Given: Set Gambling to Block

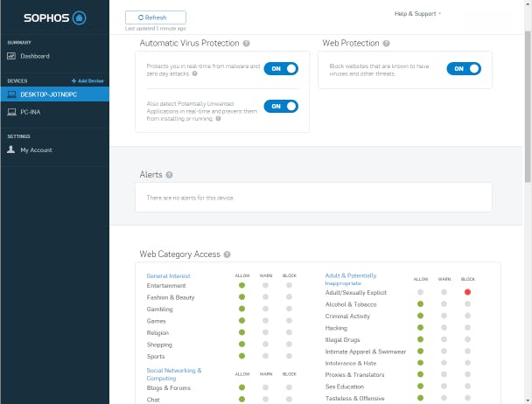Looking at the screenshot, I should [x=289, y=309].
